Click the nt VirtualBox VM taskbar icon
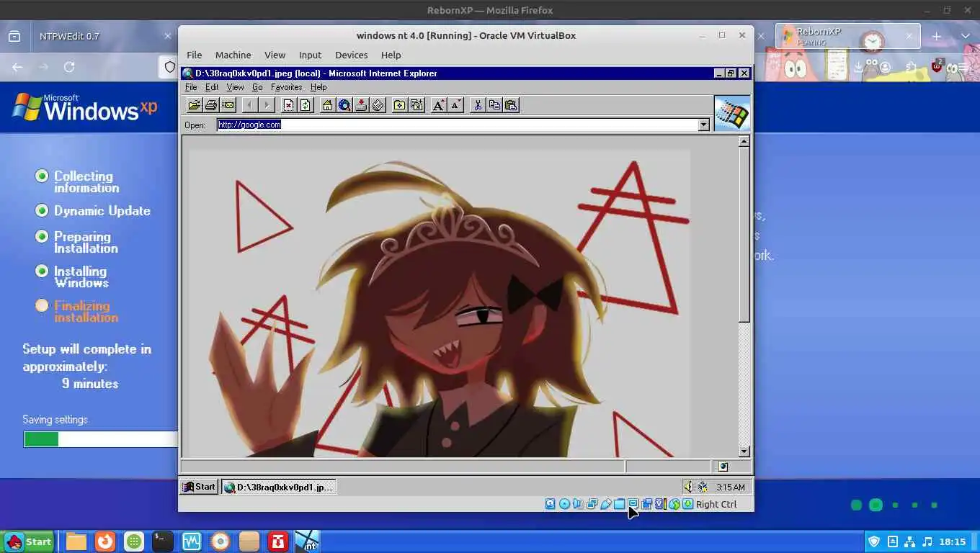Image resolution: width=980 pixels, height=553 pixels. [307, 541]
